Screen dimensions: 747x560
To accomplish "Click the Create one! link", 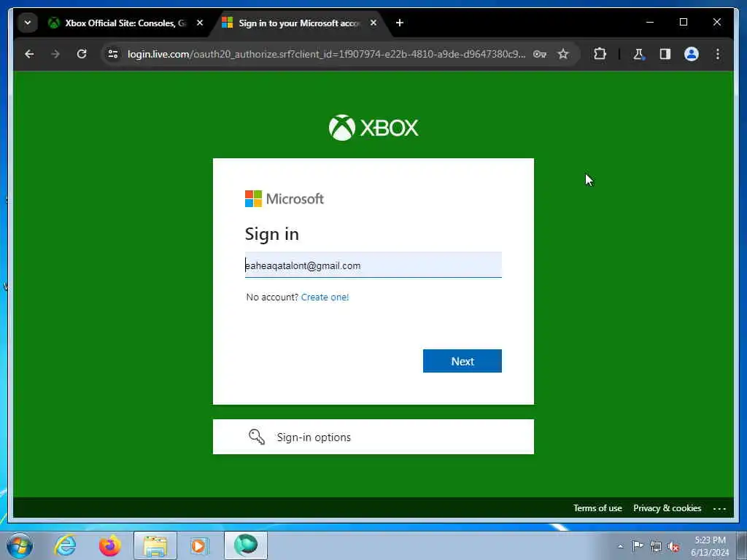I will 325,297.
